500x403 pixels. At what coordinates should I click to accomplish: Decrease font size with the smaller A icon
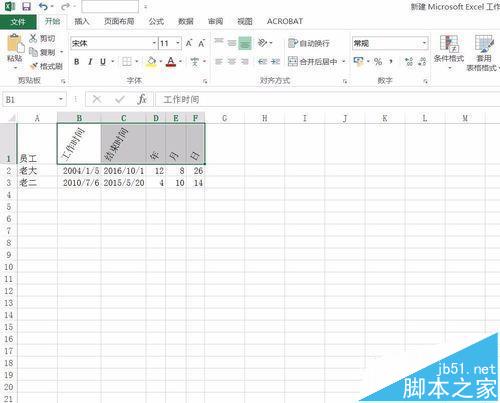coord(201,43)
